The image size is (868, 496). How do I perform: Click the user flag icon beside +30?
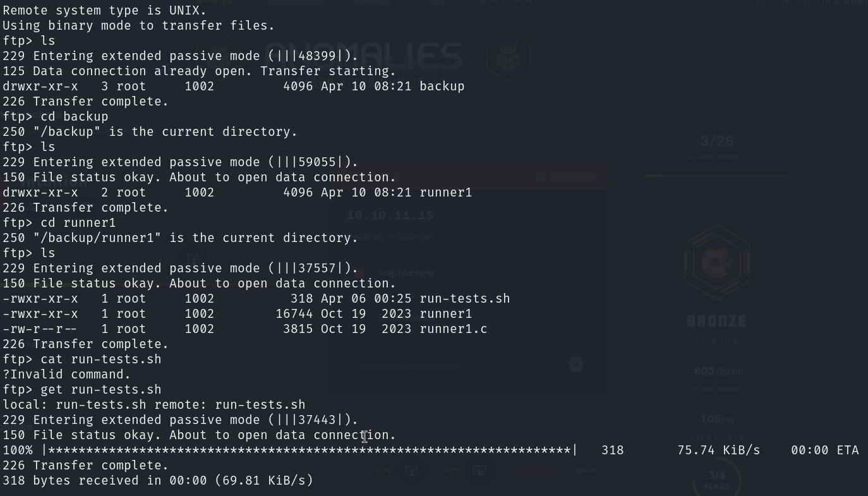411,471
